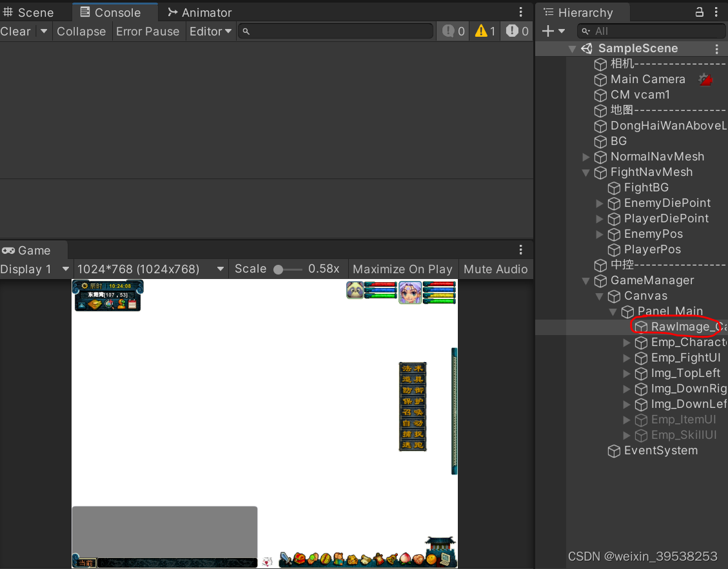Open the Hierarchy panel options menu

click(x=716, y=12)
